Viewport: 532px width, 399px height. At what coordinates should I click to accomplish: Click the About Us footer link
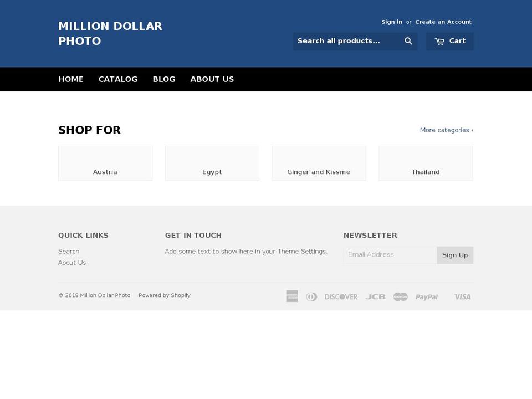click(x=72, y=263)
